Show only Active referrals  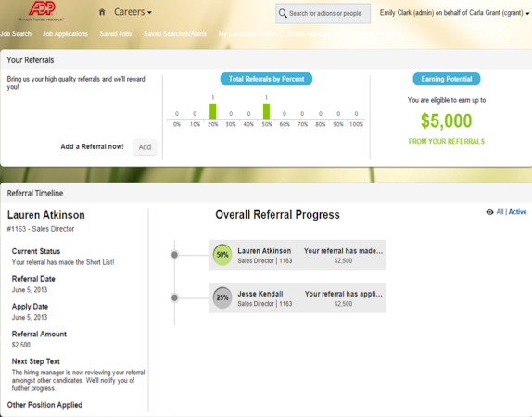(517, 211)
